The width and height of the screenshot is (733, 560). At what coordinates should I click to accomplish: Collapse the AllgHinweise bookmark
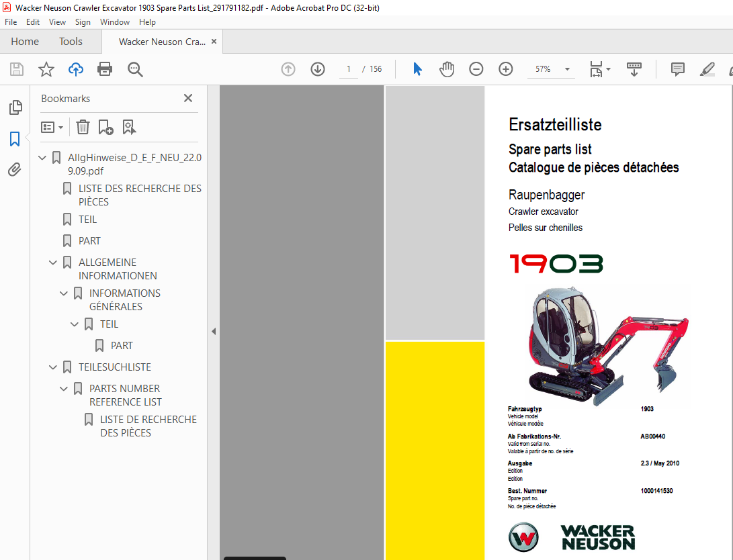pyautogui.click(x=42, y=158)
